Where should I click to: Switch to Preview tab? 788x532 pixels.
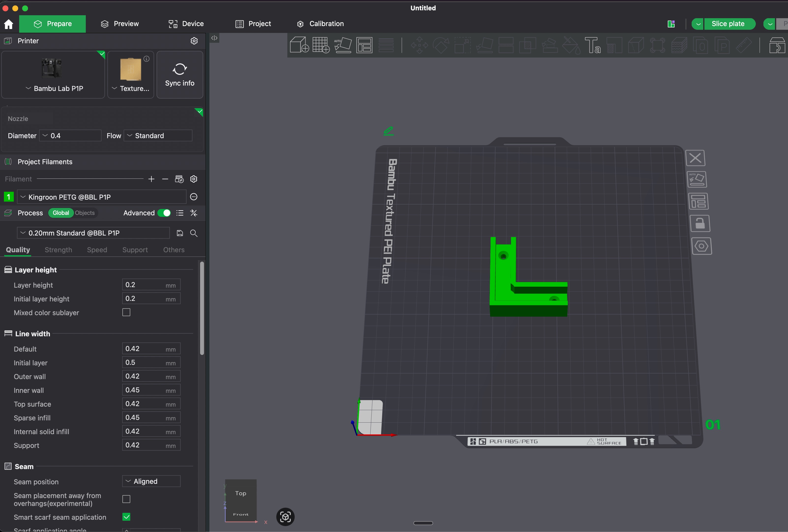(x=119, y=24)
